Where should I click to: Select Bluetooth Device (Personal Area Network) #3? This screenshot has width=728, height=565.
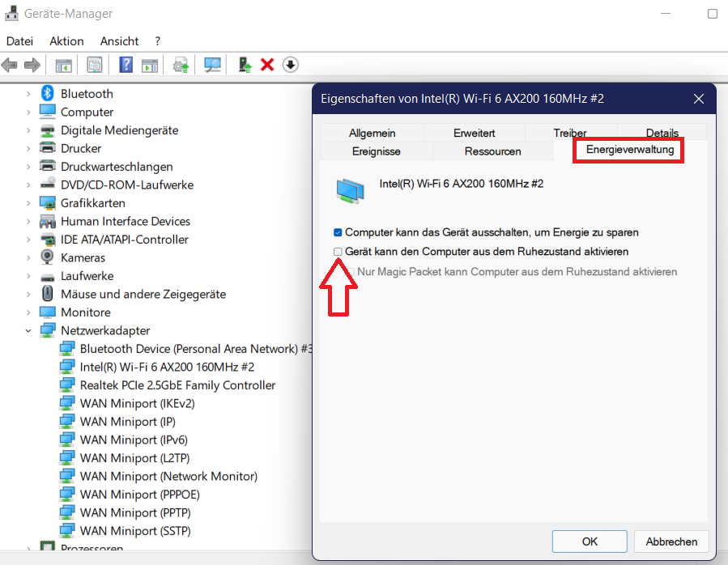[195, 349]
